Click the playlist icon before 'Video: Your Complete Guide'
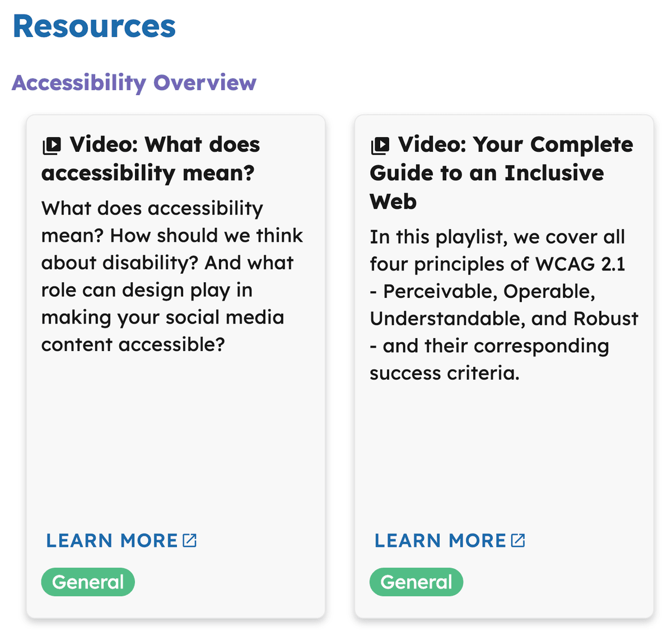This screenshot has height=636, width=672. click(x=380, y=144)
